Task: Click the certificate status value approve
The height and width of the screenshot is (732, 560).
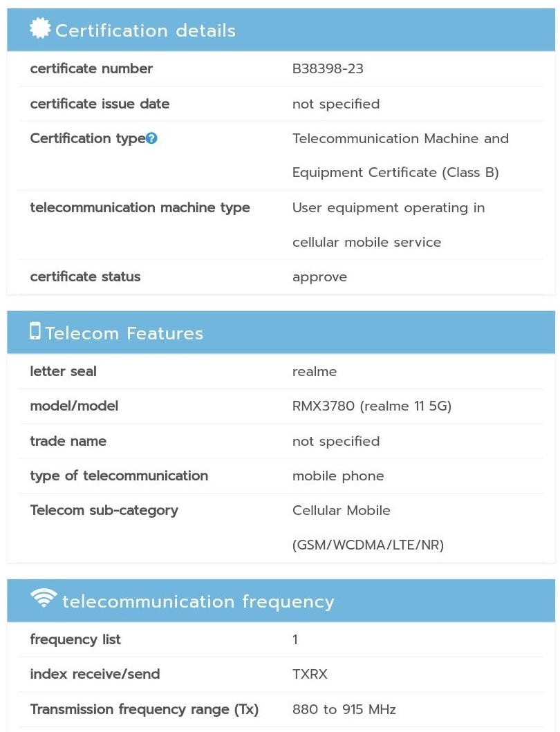Action: [319, 277]
